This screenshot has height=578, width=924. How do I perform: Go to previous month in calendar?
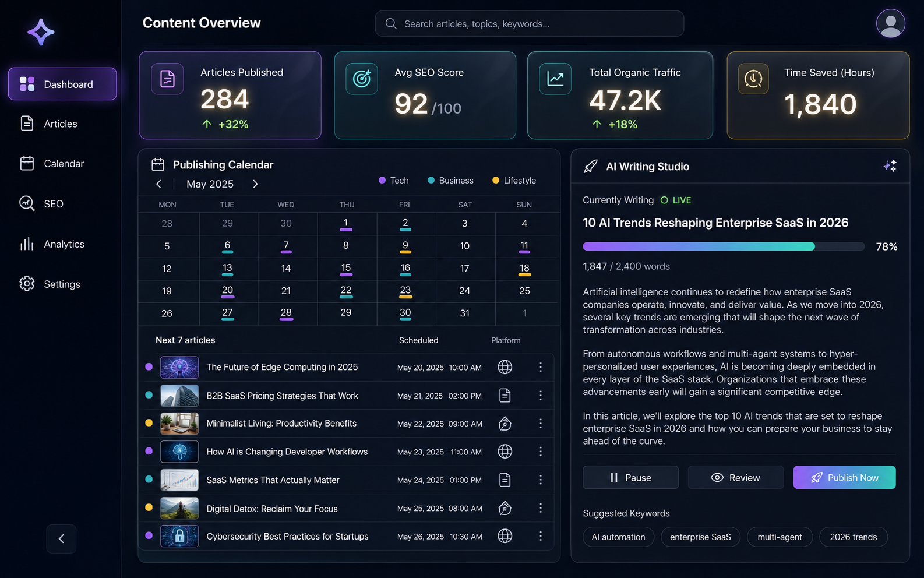coord(158,184)
